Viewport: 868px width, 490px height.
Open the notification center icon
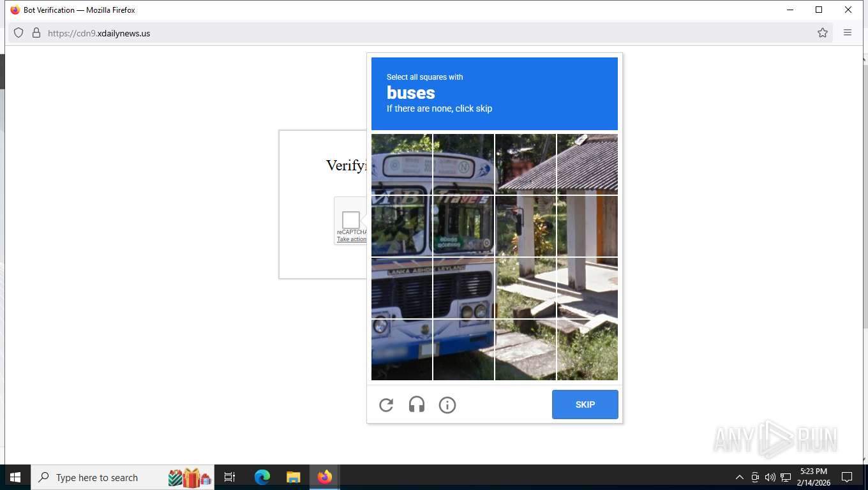[847, 477]
